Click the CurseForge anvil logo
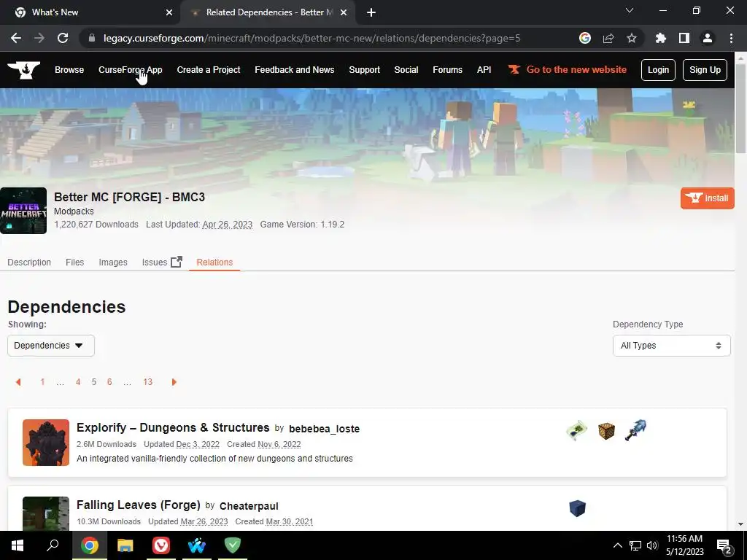Image resolution: width=747 pixels, height=560 pixels. 24,70
